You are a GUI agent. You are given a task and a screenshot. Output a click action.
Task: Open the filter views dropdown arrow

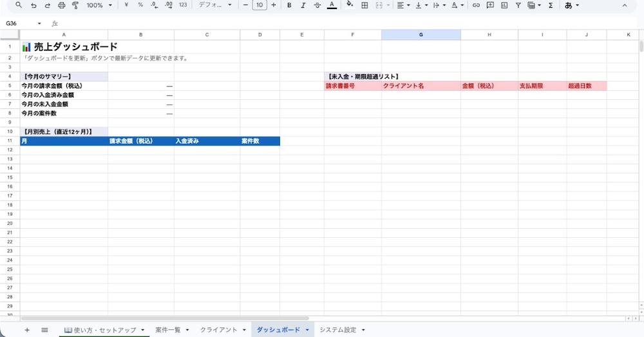[539, 5]
